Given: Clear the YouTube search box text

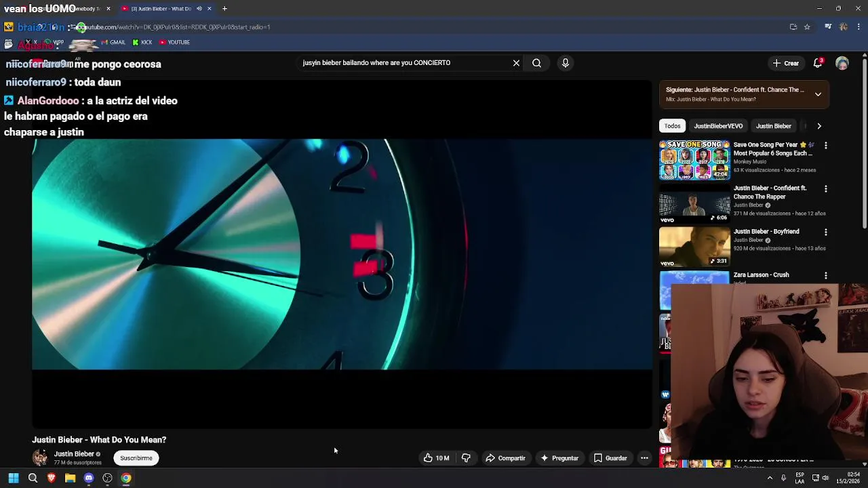Looking at the screenshot, I should (516, 63).
